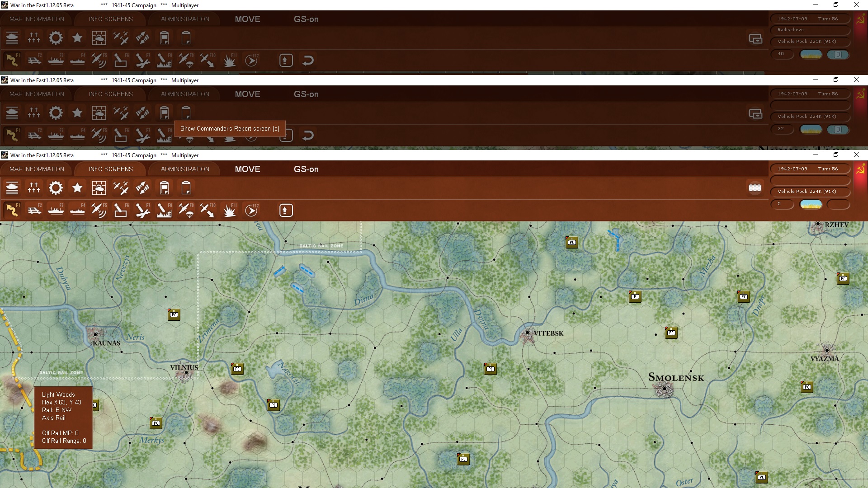Select F5 air recon mode in map window
The image size is (868, 488).
99,210
